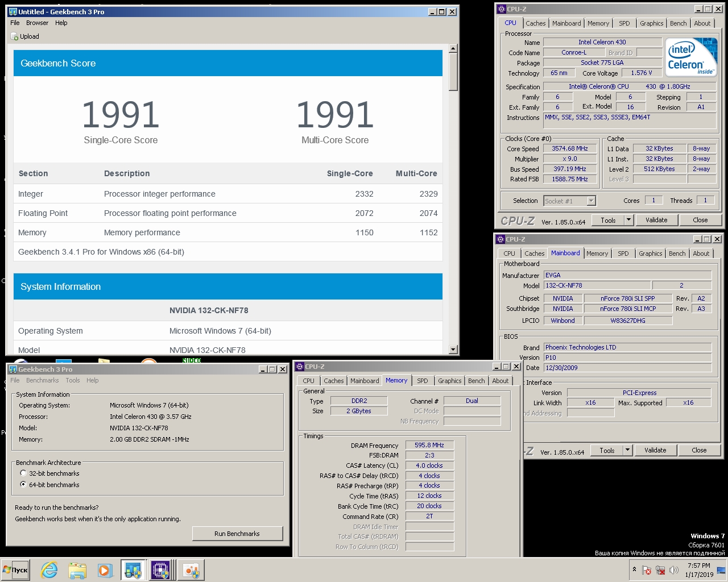
Task: Open the volume speaker tray icon
Action: [674, 570]
